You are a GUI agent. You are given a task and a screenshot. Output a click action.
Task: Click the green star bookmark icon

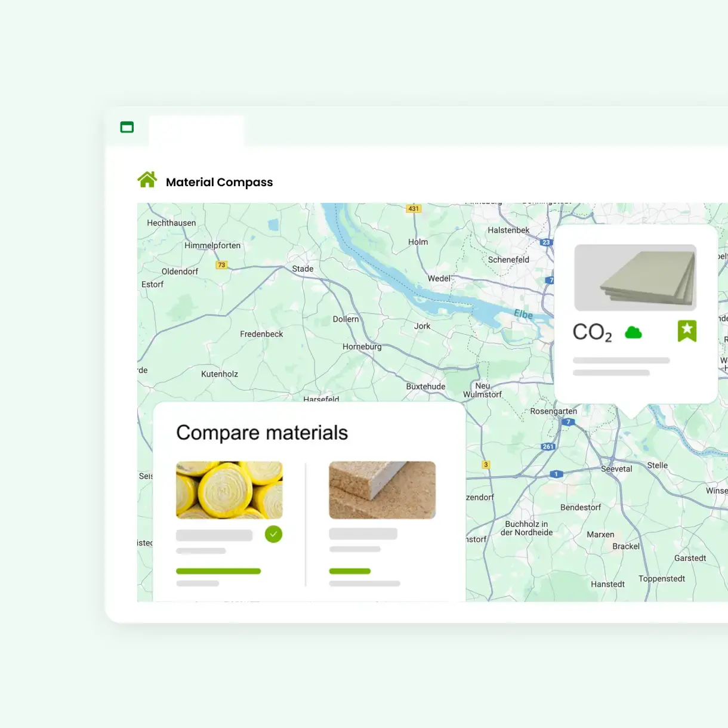(687, 331)
